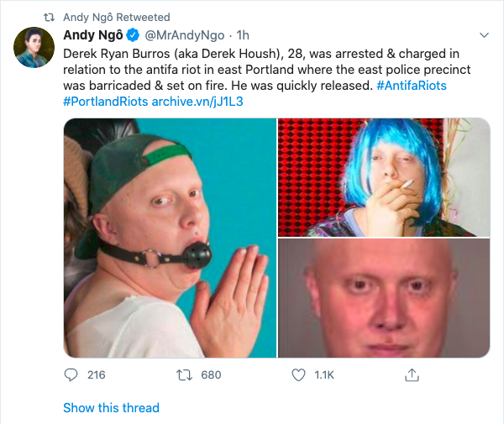Click the Andy Ngô Retweeted label
Viewport: 504px width, 424px height.
click(117, 17)
